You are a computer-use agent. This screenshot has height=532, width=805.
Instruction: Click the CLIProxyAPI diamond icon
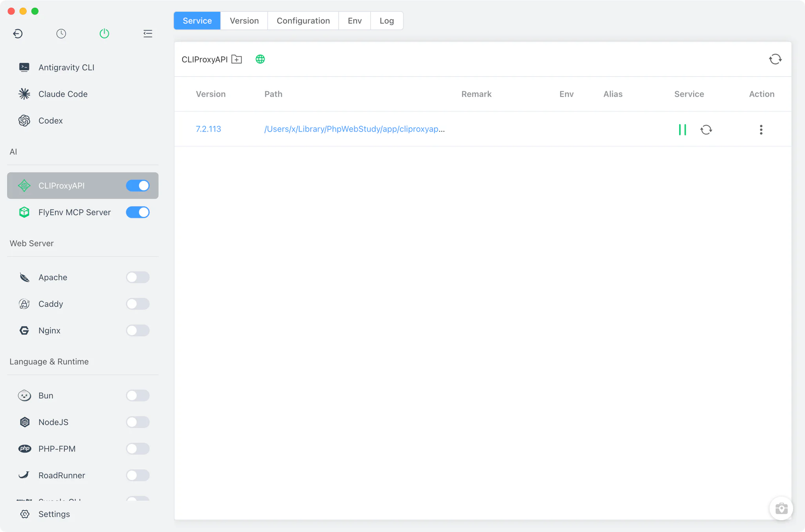(24, 185)
